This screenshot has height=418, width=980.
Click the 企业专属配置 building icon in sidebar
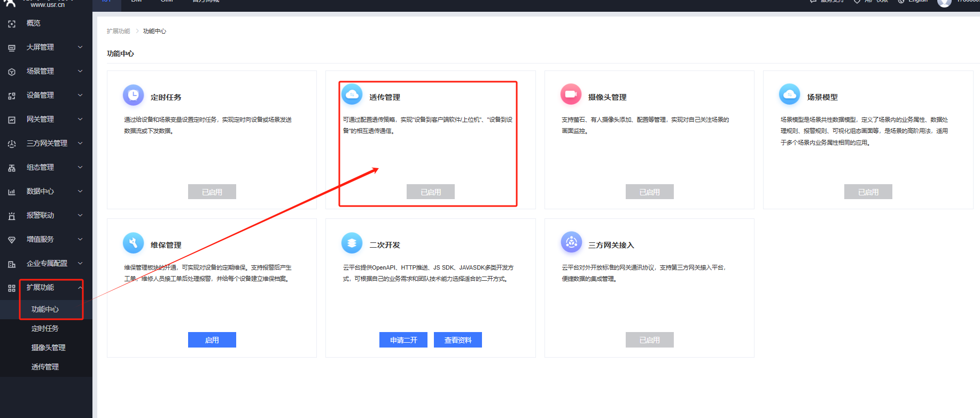pos(12,264)
